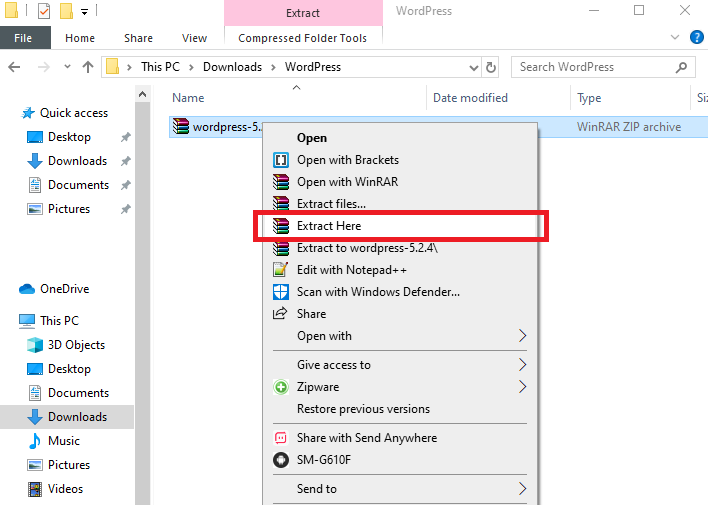Screen dimensions: 716x505
Task: Unpin Desktop using its pin icon
Action: point(126,137)
